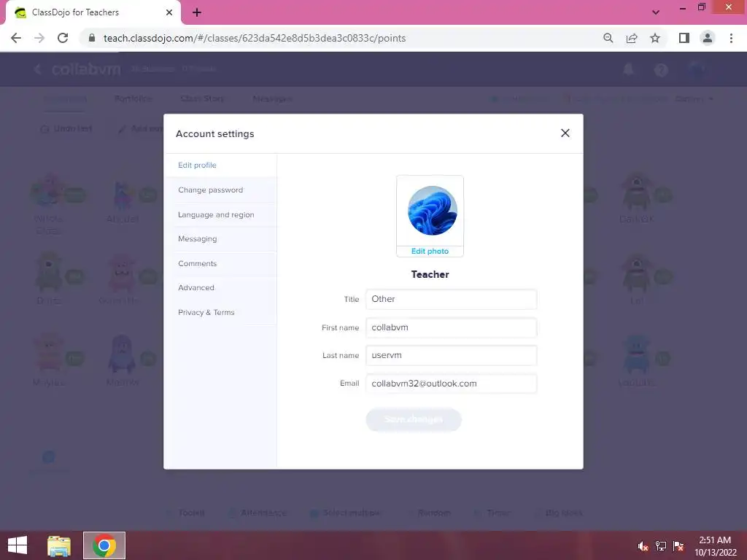Click the Account settings title text
This screenshot has width=747, height=560.
click(x=215, y=134)
